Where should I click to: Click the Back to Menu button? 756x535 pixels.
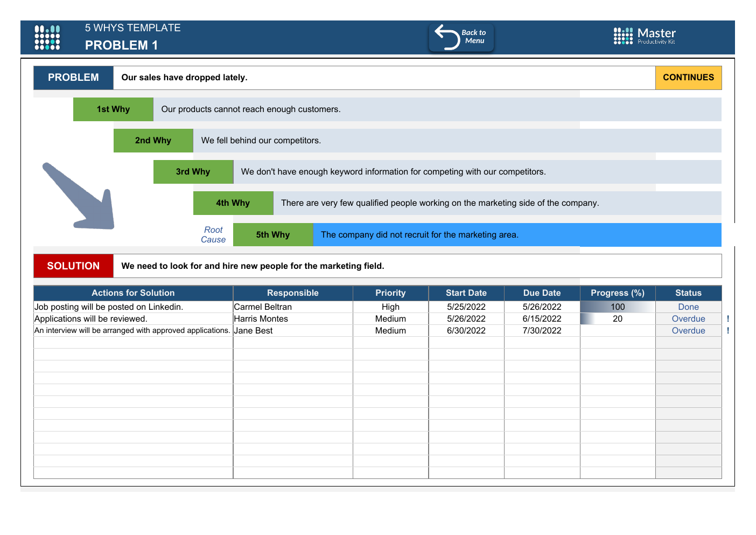pyautogui.click(x=461, y=37)
